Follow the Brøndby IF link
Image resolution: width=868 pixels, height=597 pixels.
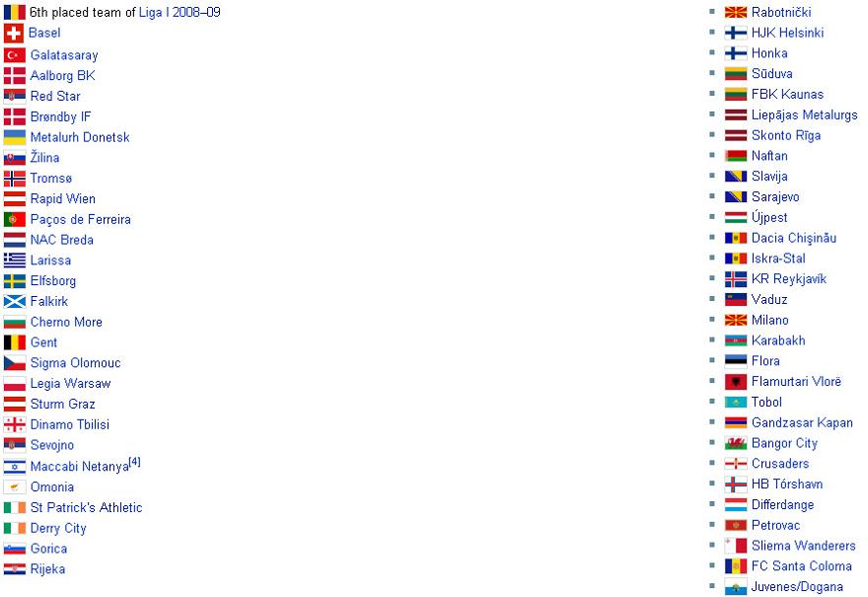60,116
